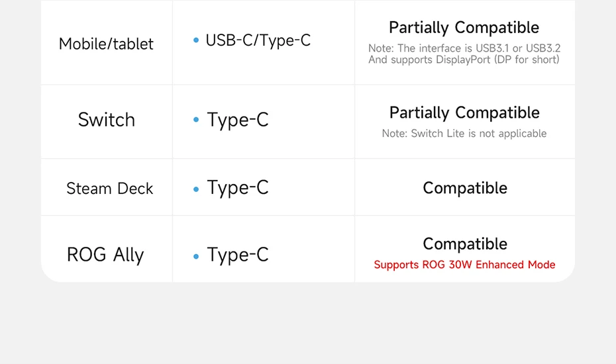
Task: Click the Switch Lite not applicable note
Action: point(464,134)
